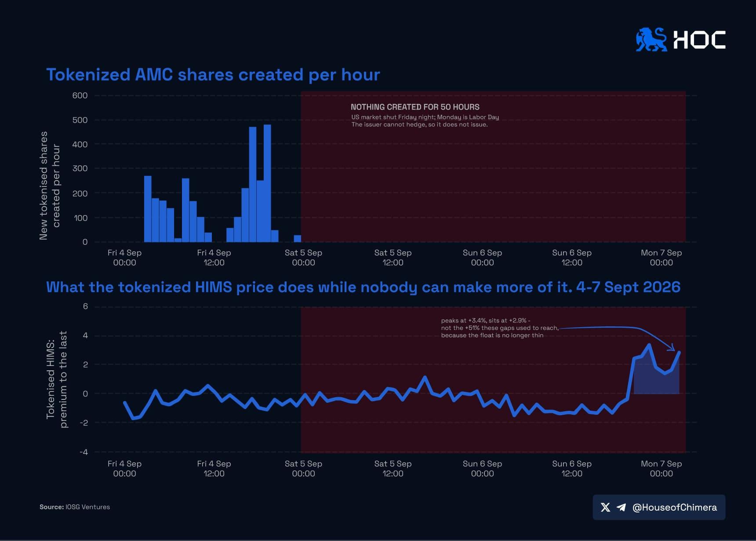Viewport: 756px width, 541px height.
Task: Click the X (Twitter) icon
Action: (605, 507)
